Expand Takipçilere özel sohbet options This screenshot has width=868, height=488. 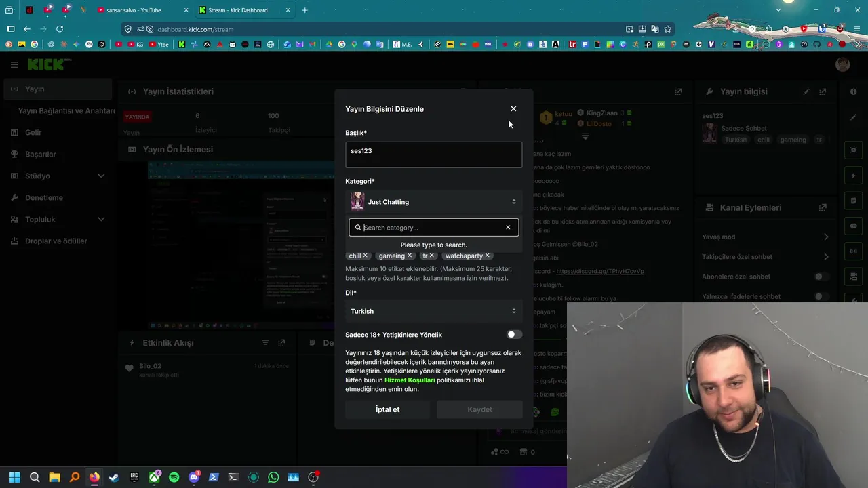[826, 256]
